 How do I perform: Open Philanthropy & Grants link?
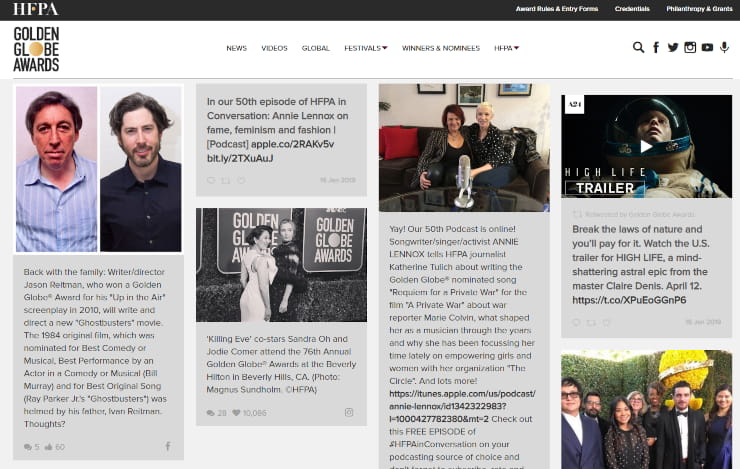(x=699, y=9)
